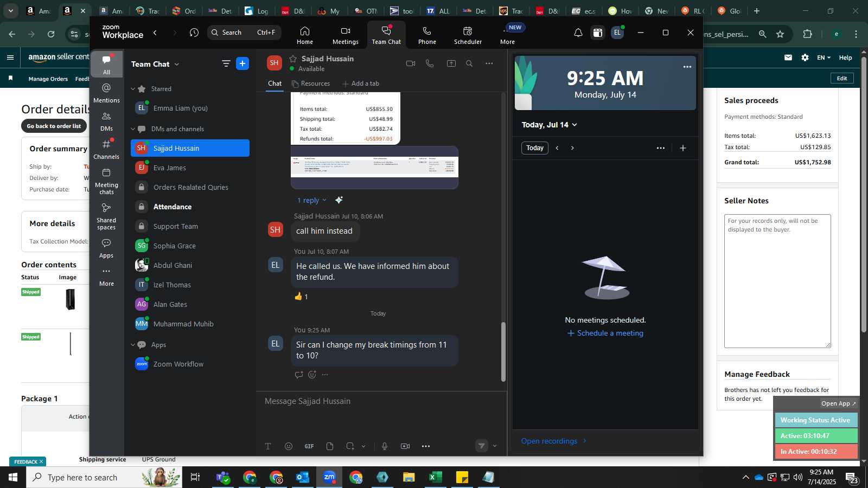Reply to the break timings message
Image resolution: width=868 pixels, height=488 pixels.
pos(299,375)
